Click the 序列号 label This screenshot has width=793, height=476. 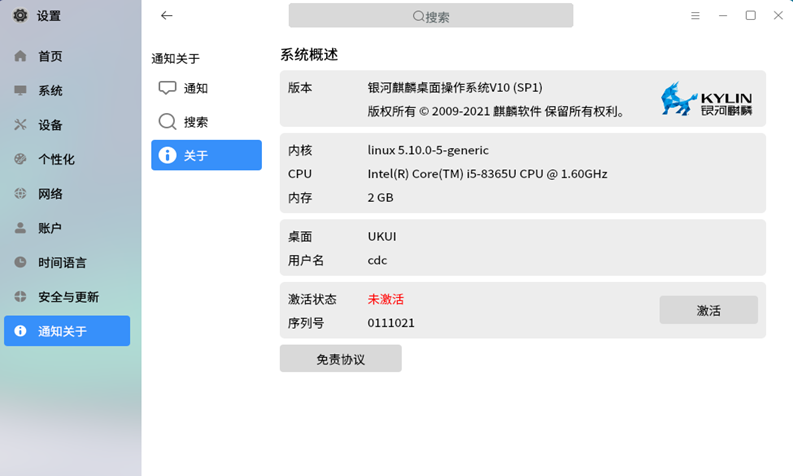click(306, 323)
